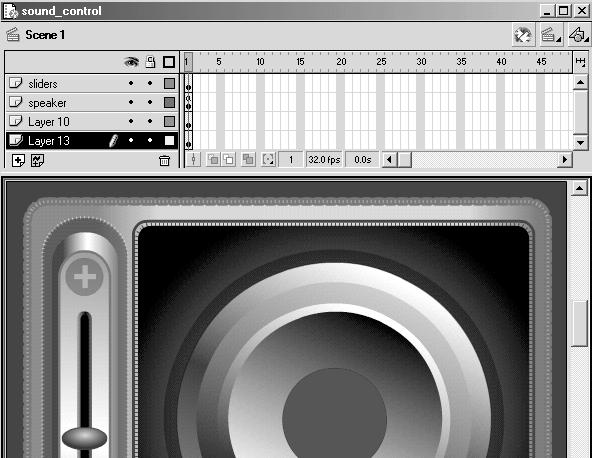592x458 pixels.
Task: Open Modify Onion Markers menu
Action: point(268,160)
